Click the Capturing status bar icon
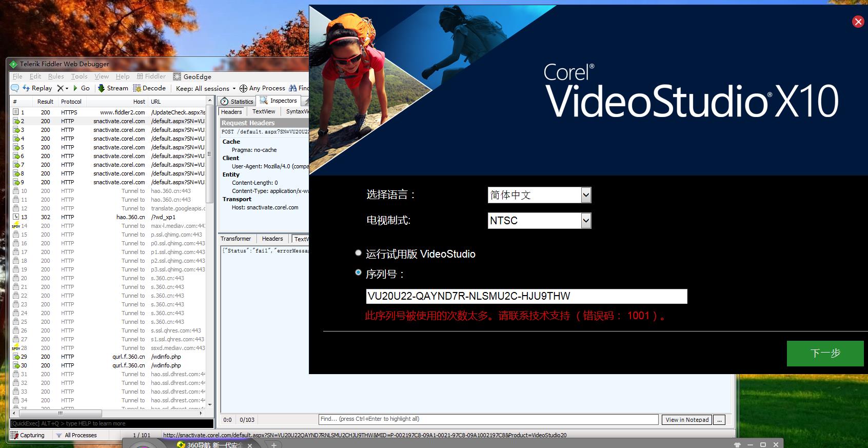The height and width of the screenshot is (448, 868). pyautogui.click(x=15, y=435)
